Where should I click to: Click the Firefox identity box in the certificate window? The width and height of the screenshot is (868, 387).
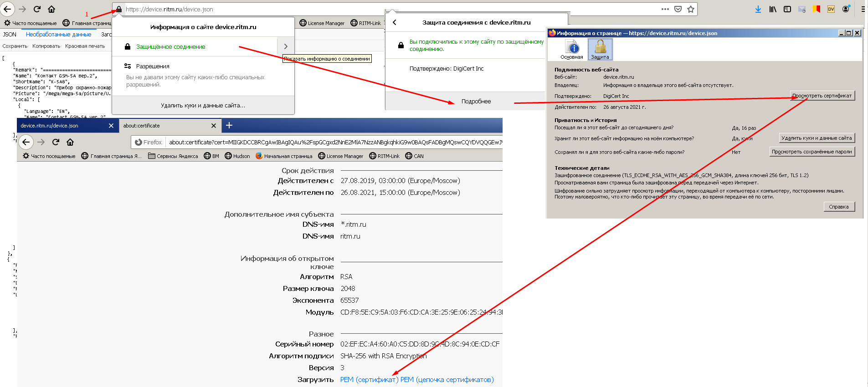148,142
